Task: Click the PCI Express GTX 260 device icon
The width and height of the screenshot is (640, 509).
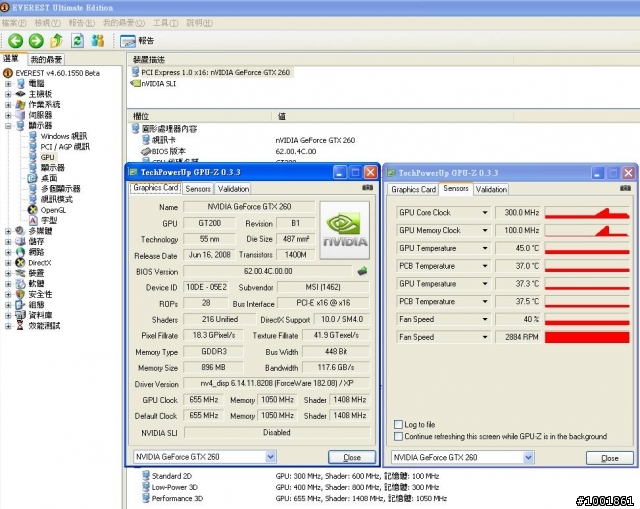Action: pos(136,72)
